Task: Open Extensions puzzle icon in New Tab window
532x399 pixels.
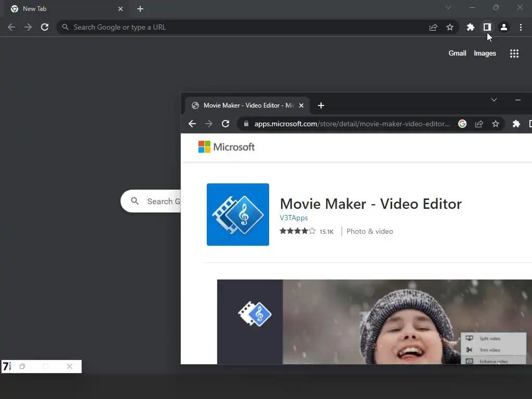Action: 471,27
